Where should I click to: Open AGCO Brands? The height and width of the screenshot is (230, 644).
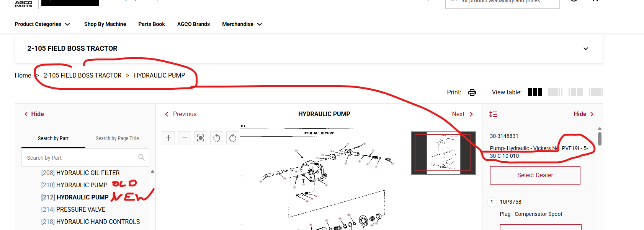tap(193, 24)
